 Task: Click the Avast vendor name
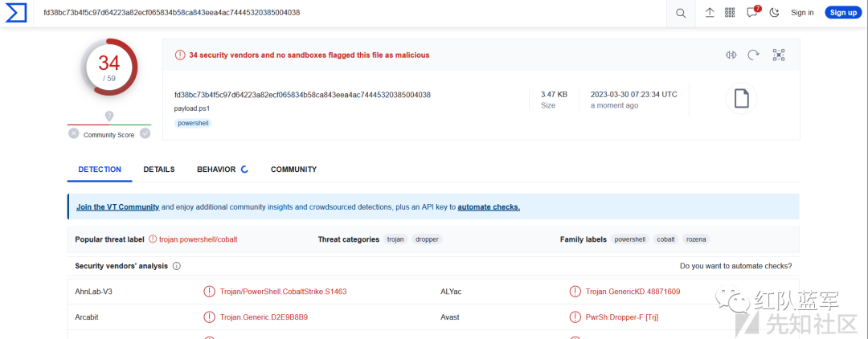[x=449, y=317]
